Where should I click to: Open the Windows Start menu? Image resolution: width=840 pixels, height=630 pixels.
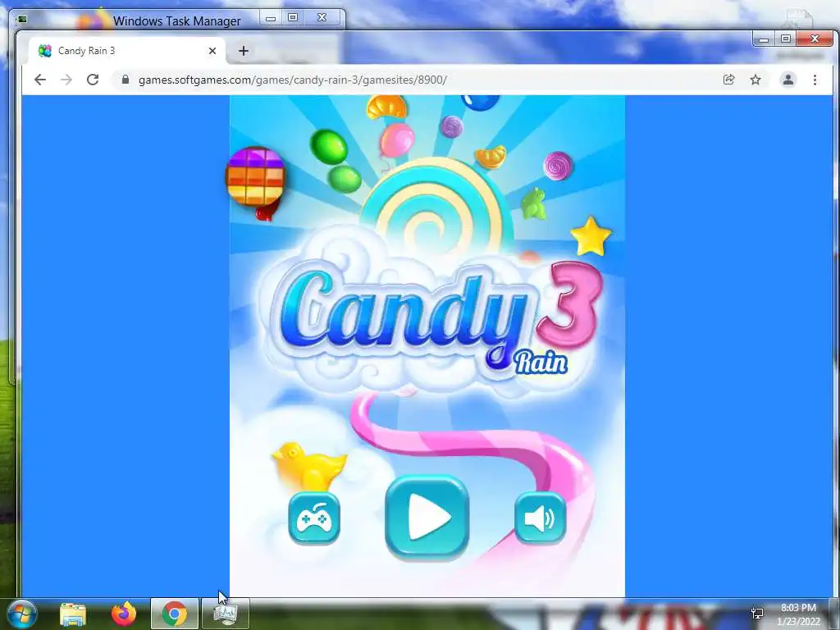click(x=21, y=614)
